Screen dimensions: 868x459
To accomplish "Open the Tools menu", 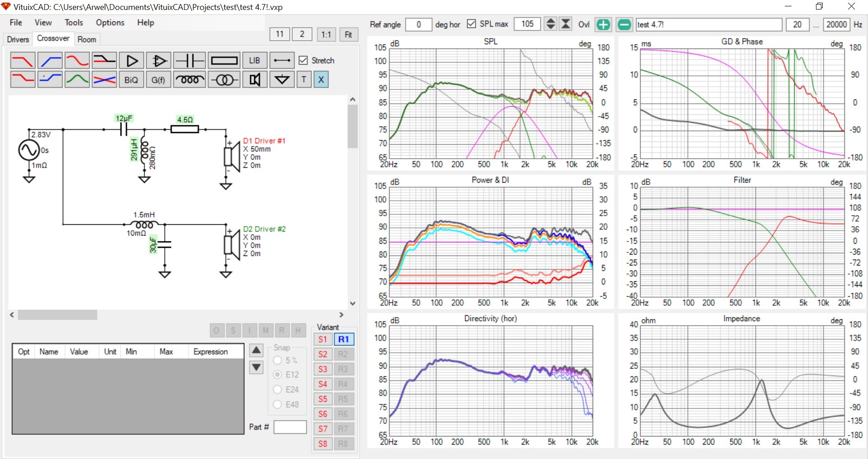I will pos(74,23).
